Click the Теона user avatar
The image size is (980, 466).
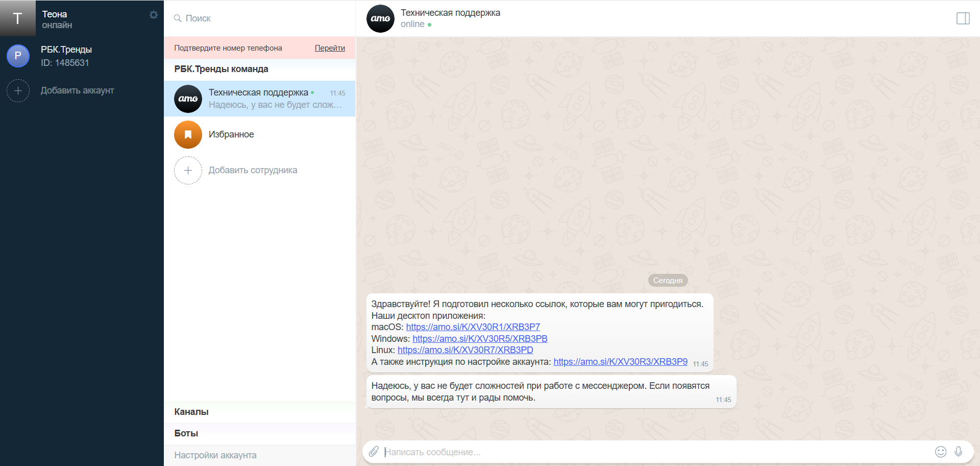pyautogui.click(x=18, y=18)
